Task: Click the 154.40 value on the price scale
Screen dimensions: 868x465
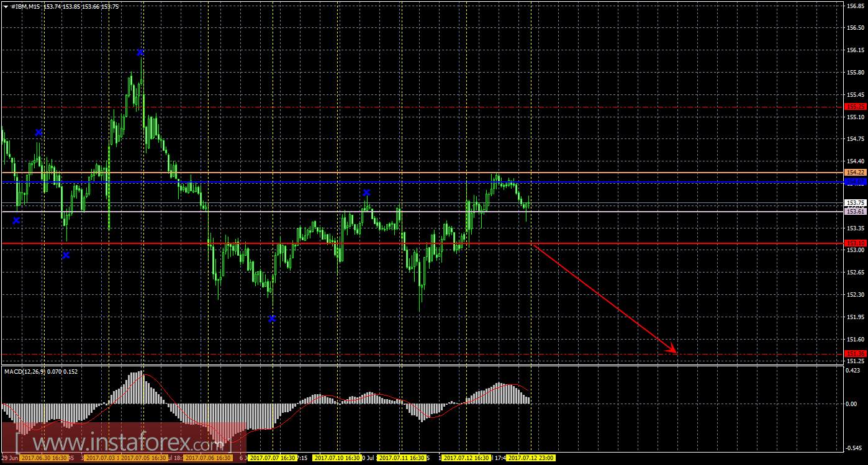Action: click(856, 161)
